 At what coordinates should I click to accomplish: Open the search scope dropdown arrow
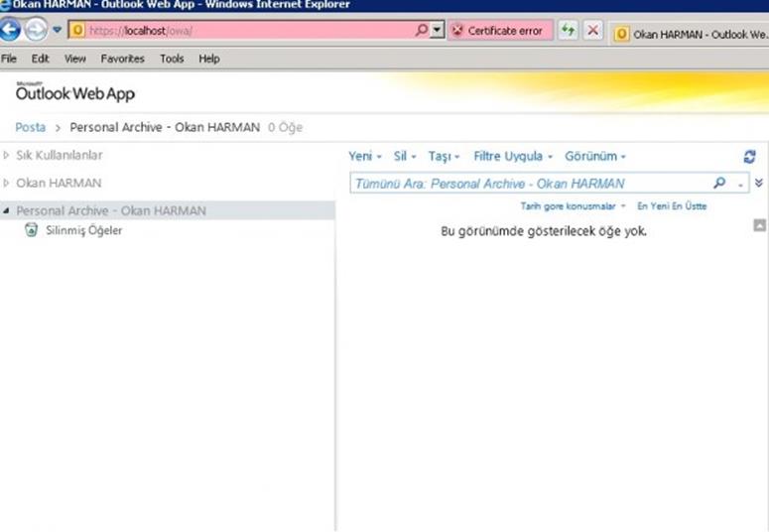(740, 185)
